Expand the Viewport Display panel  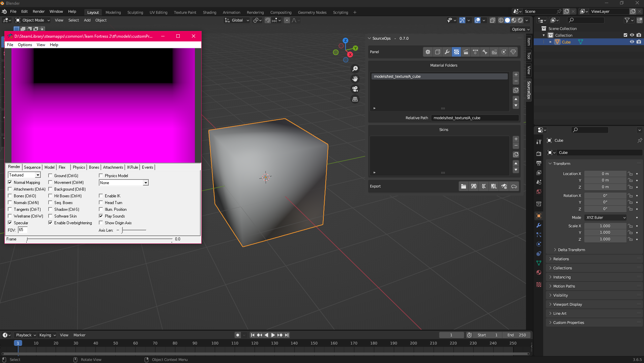coord(567,304)
